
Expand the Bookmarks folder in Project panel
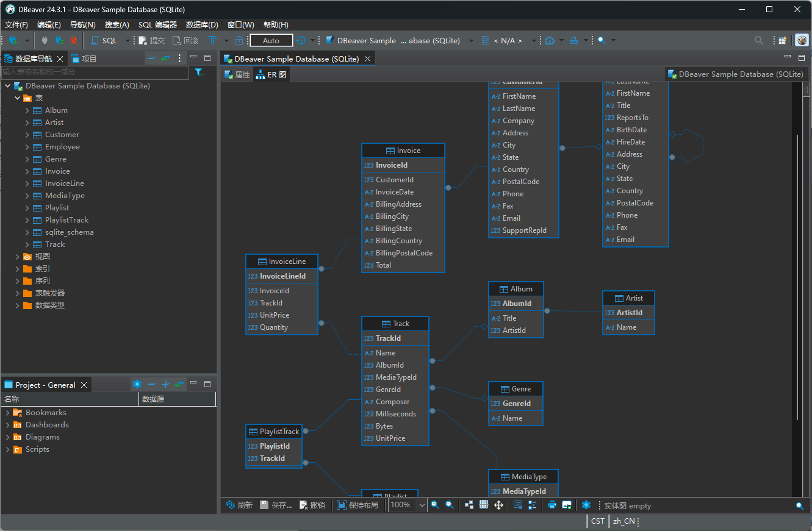point(8,413)
